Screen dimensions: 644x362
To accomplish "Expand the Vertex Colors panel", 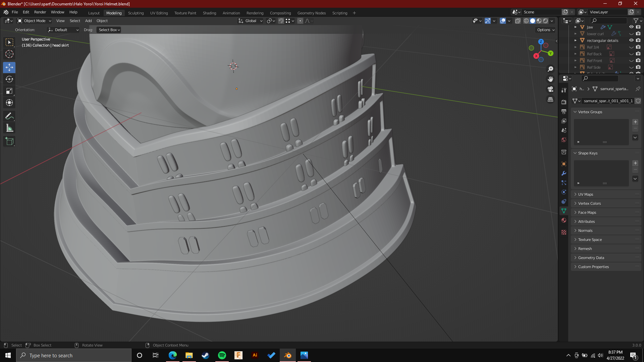I will 606,203.
